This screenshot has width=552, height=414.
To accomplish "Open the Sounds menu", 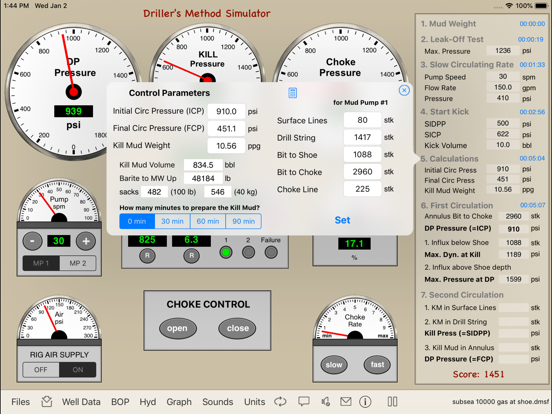I will (218, 402).
